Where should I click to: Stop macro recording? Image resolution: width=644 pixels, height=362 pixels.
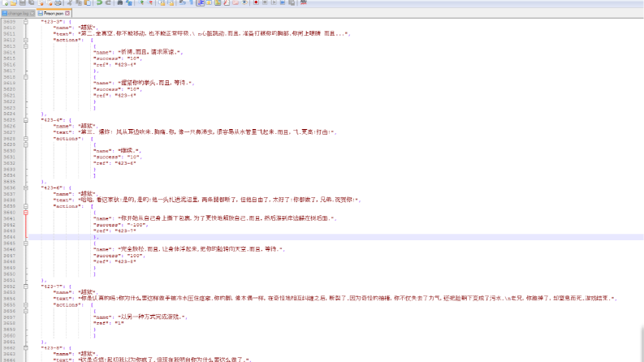265,2
